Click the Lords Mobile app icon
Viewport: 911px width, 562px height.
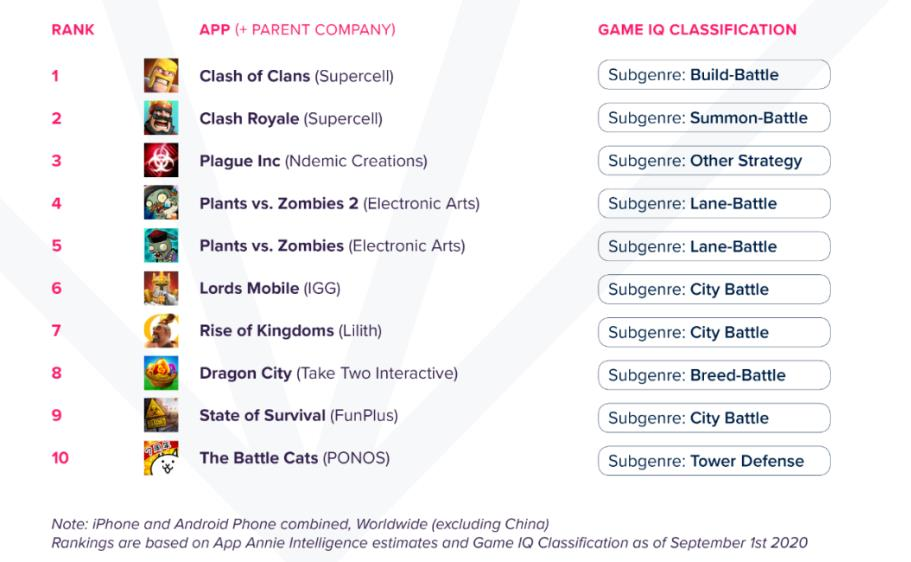pos(161,288)
